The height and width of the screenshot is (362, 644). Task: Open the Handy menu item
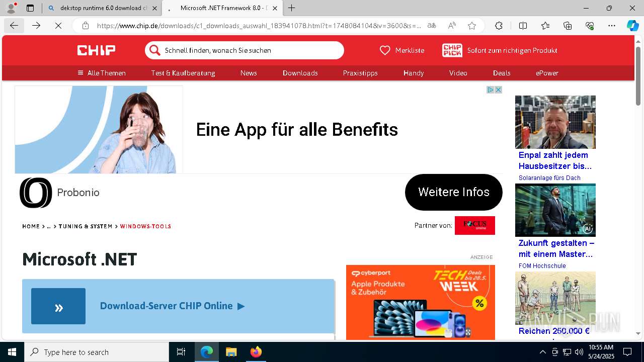coord(414,73)
